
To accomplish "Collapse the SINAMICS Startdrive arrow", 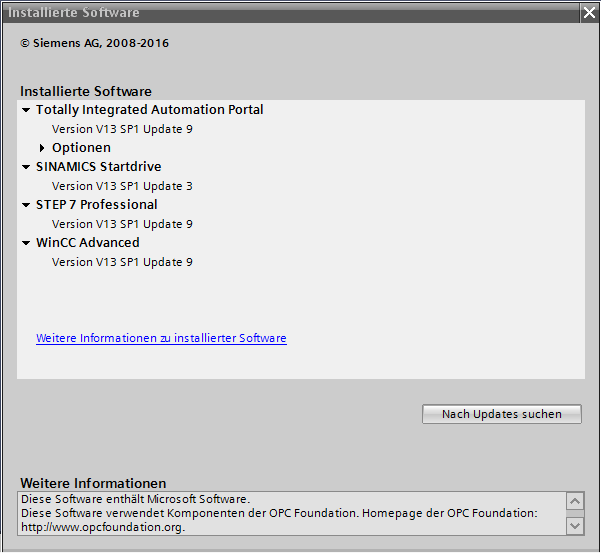I will click(26, 167).
